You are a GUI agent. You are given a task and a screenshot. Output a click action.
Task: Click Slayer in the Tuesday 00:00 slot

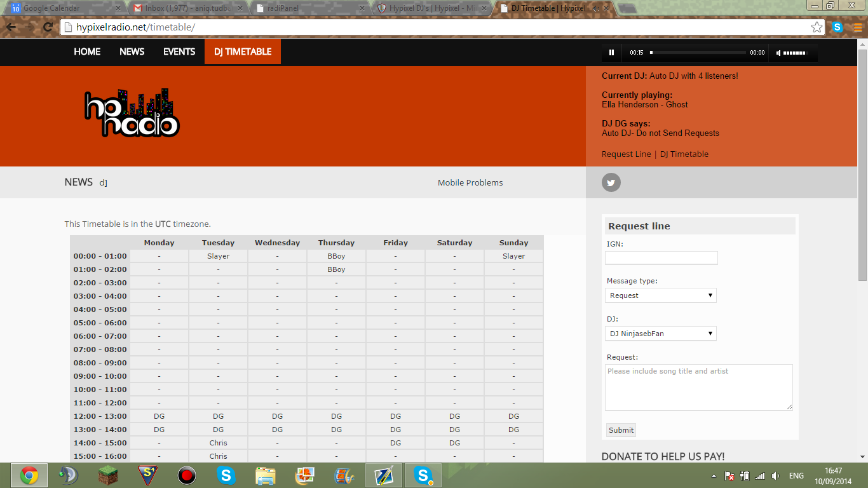[218, 256]
